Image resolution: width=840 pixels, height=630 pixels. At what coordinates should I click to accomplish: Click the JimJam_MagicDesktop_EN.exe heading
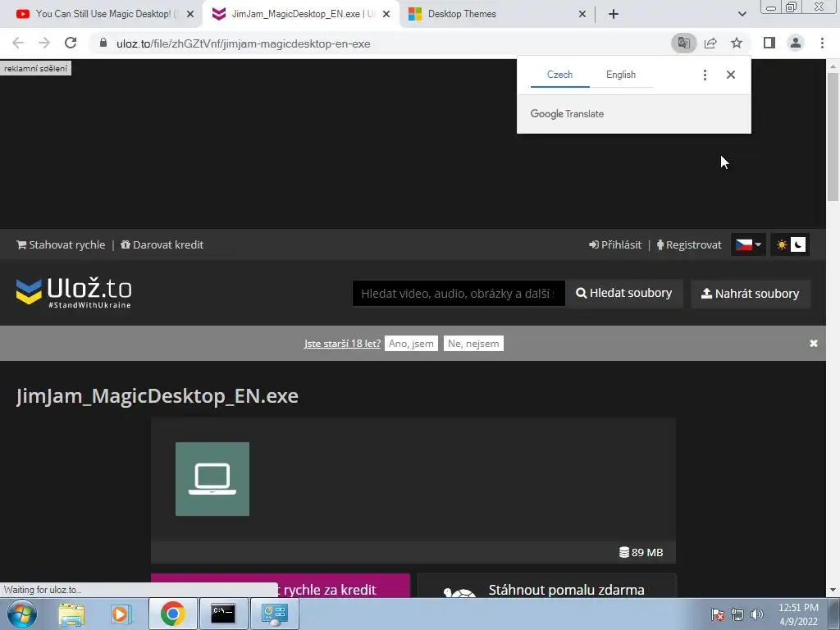[157, 396]
